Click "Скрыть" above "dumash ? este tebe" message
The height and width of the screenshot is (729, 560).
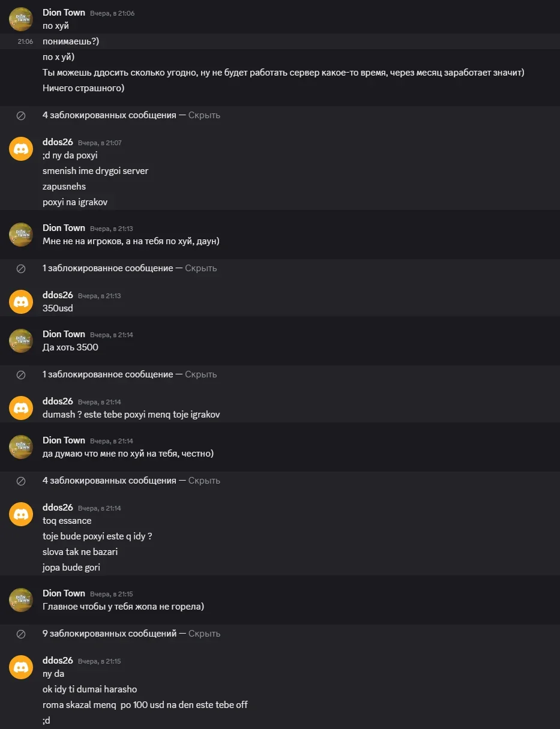tap(200, 374)
